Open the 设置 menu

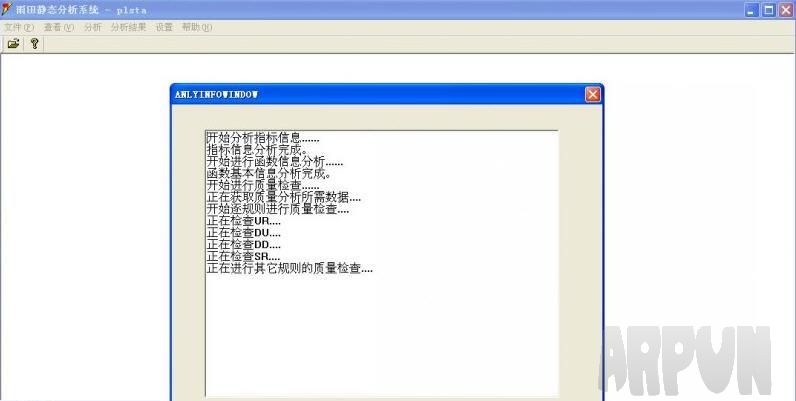(164, 27)
